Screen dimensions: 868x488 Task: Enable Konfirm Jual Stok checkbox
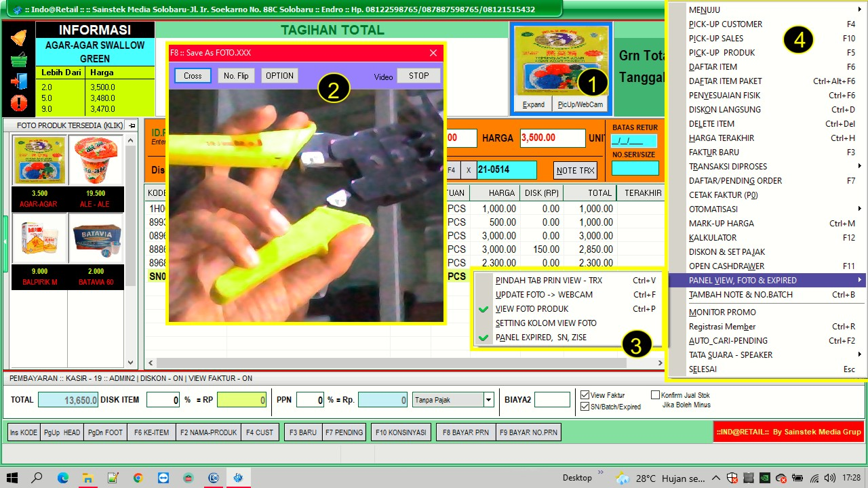click(x=656, y=395)
